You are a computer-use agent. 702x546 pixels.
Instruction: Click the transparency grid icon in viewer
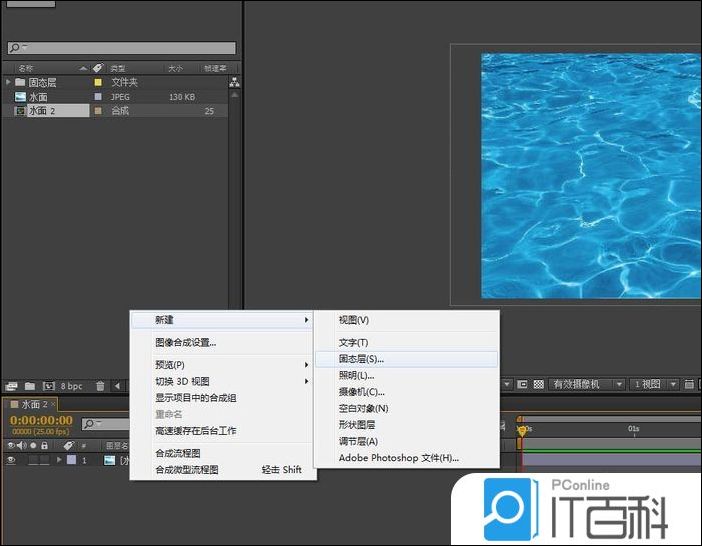click(538, 384)
